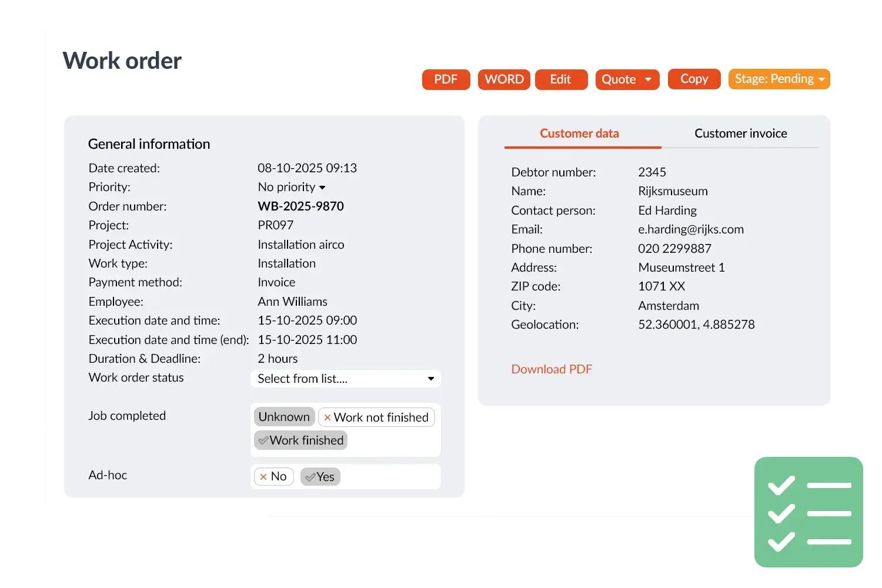Open the No priority dropdown
Image resolution: width=882 pixels, height=588 pixels.
(x=292, y=187)
